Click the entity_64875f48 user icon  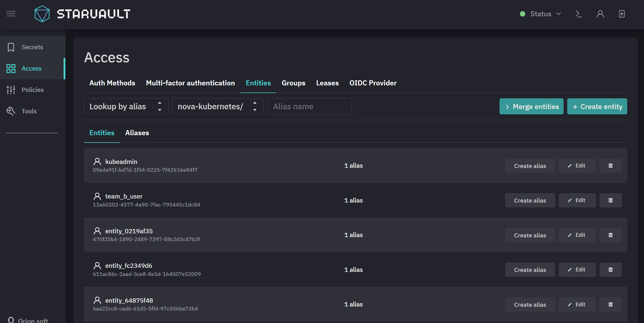coord(97,300)
